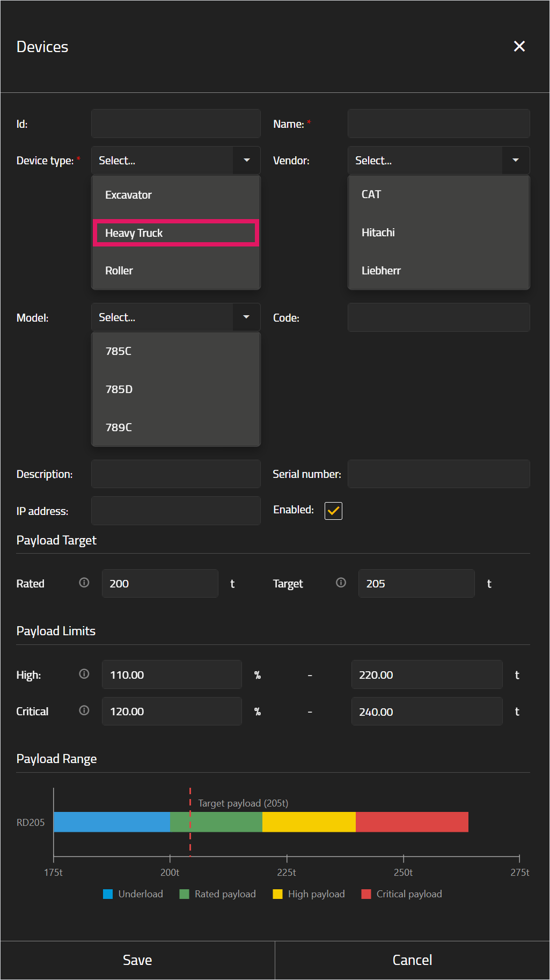Image resolution: width=550 pixels, height=980 pixels.
Task: Choose Heavy Truck from Device type list
Action: coord(176,233)
